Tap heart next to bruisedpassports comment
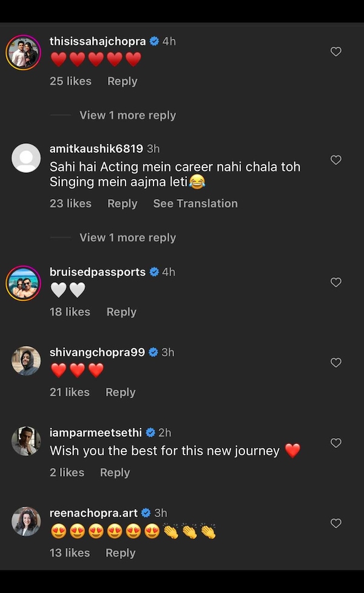364x593 pixels. click(x=335, y=282)
